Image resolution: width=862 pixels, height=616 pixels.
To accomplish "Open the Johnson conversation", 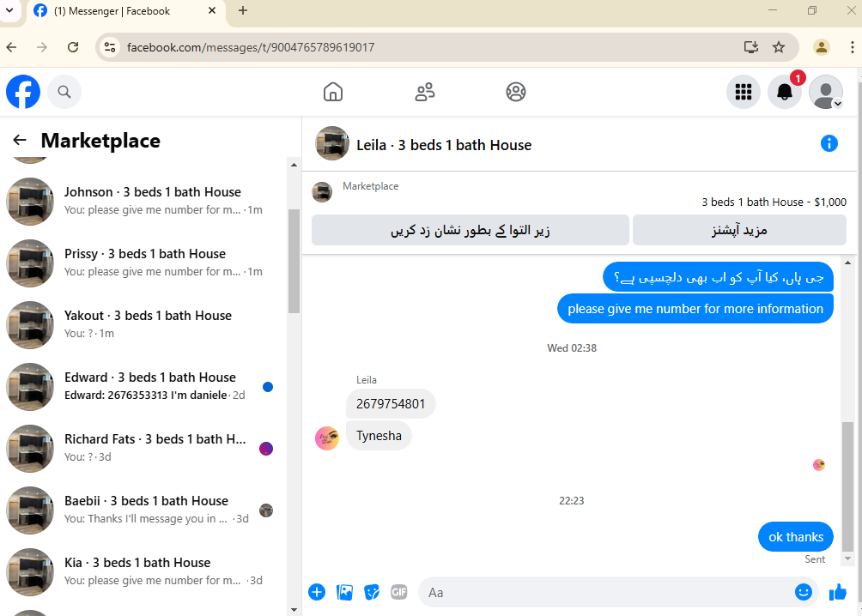I will [144, 201].
